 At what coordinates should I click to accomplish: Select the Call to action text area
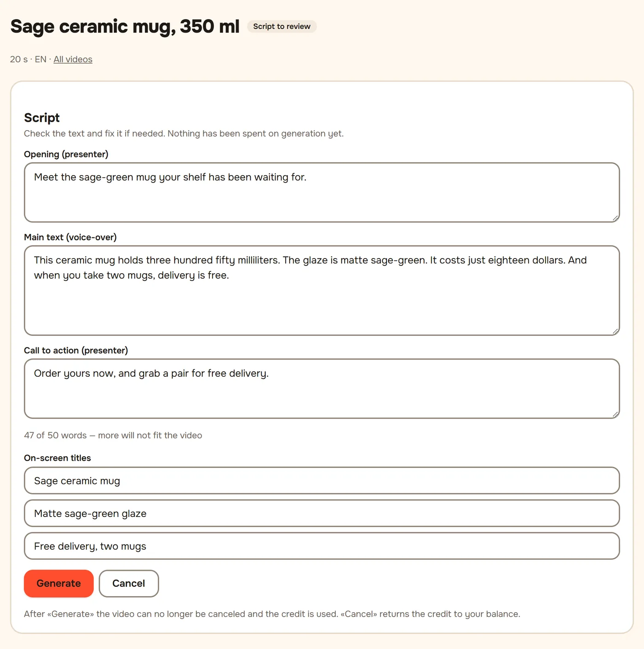coord(322,389)
